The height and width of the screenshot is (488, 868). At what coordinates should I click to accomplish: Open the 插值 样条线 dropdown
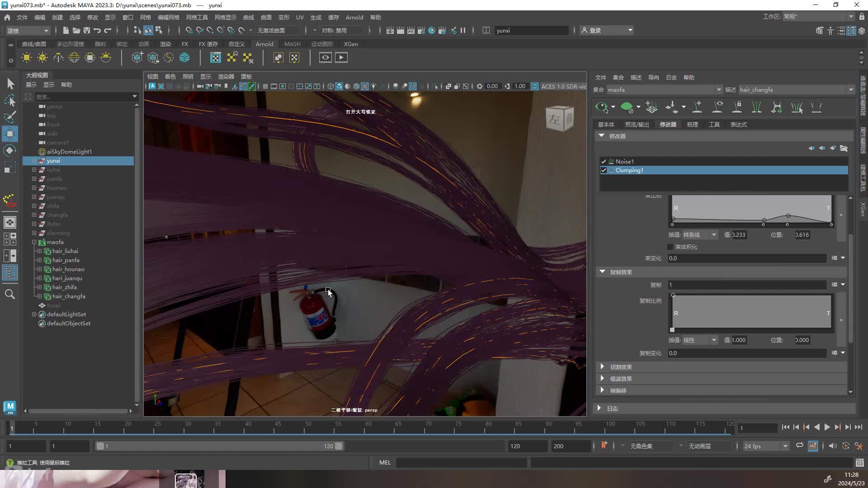(699, 235)
